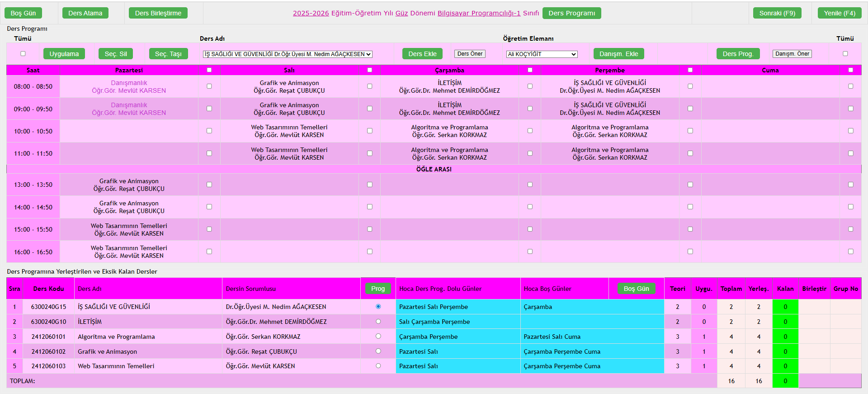
Task: Click the Ders Öner button
Action: click(x=470, y=54)
